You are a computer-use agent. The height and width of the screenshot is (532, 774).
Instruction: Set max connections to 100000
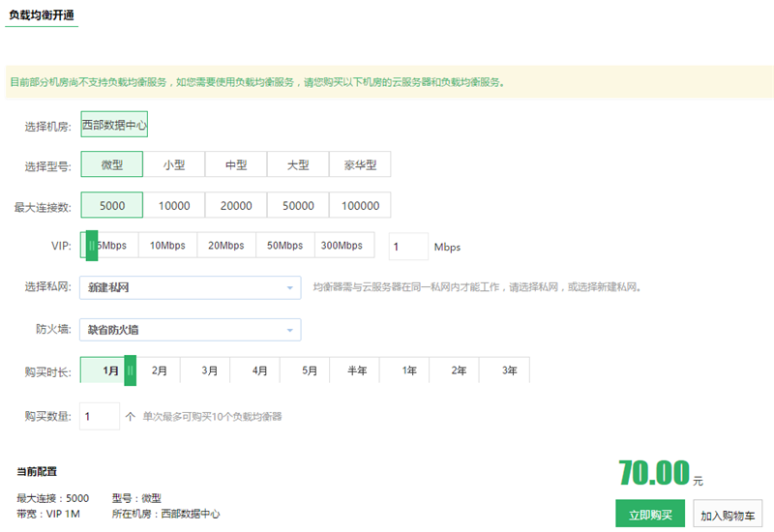coord(360,205)
